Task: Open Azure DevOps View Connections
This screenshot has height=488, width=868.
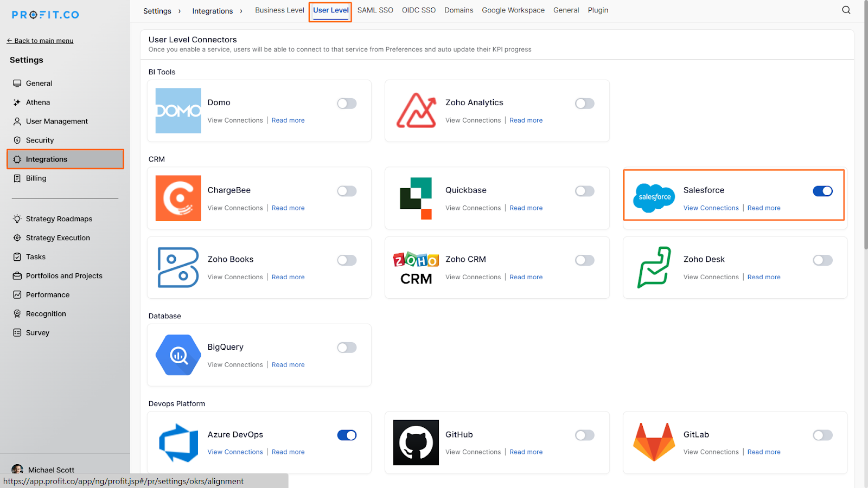Action: coord(235,452)
